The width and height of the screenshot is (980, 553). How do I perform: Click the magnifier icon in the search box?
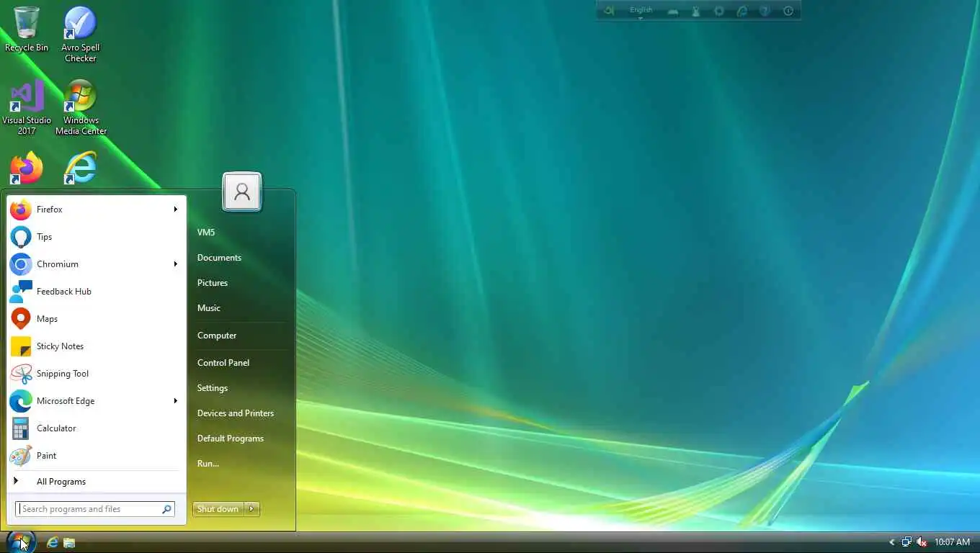167,509
